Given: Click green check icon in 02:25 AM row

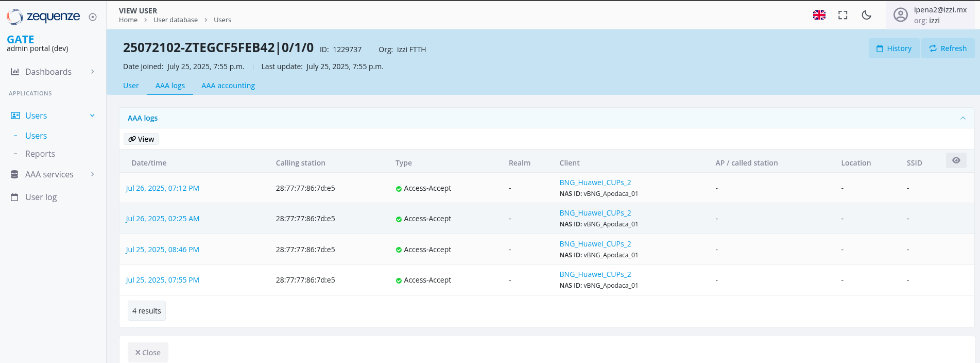Looking at the screenshot, I should (x=399, y=219).
